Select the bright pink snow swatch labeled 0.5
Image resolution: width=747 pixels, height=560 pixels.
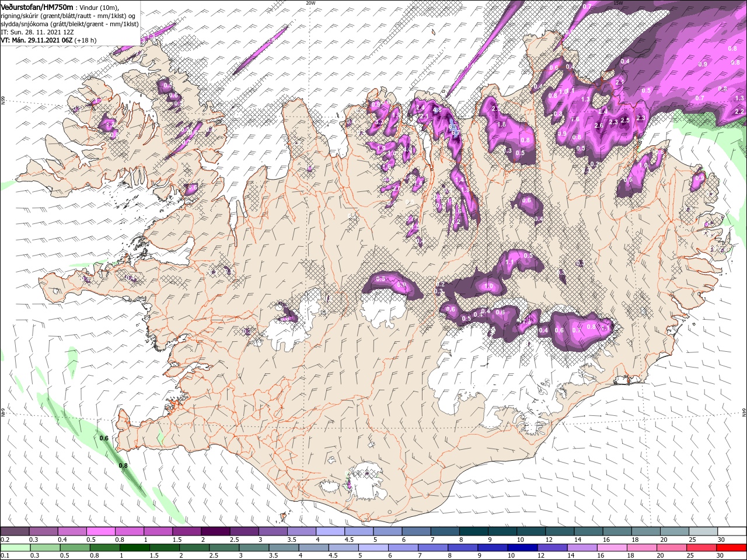(x=100, y=531)
